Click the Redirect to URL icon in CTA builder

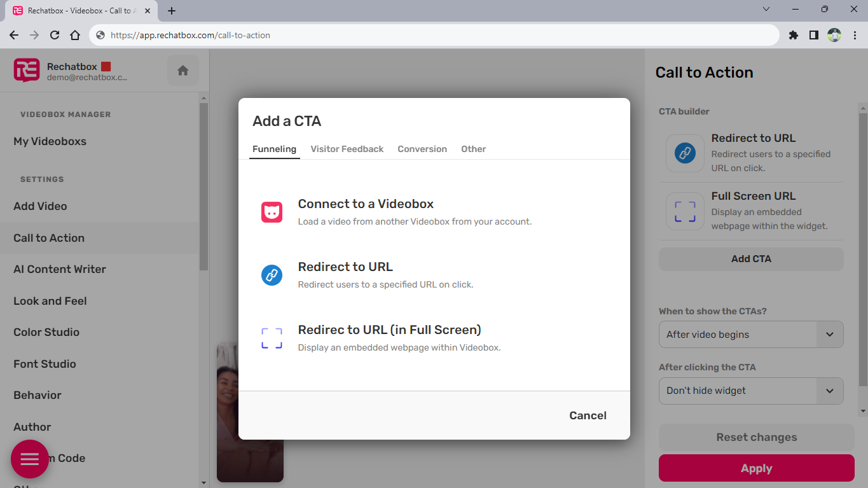tap(685, 153)
